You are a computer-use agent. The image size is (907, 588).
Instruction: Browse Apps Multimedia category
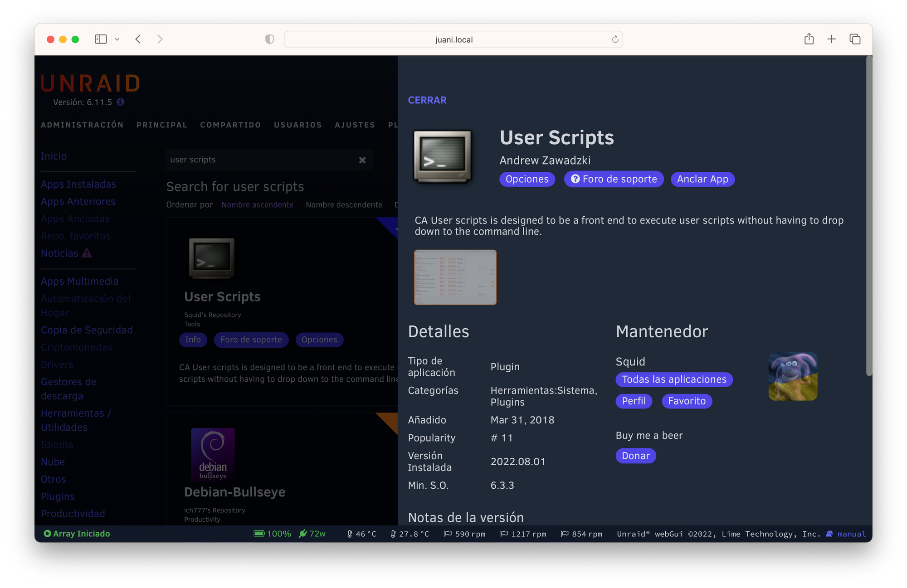79,281
